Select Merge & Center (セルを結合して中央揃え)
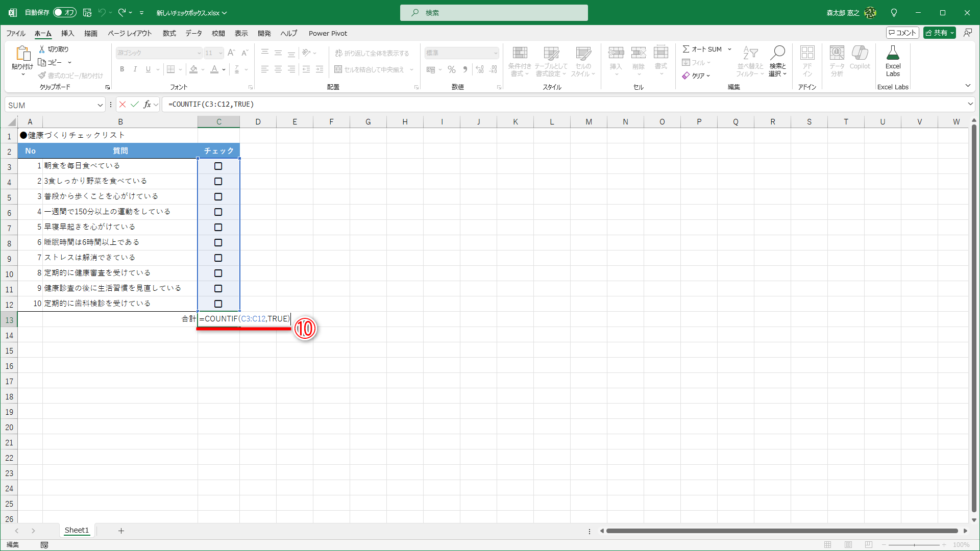The height and width of the screenshot is (551, 980). tap(370, 69)
